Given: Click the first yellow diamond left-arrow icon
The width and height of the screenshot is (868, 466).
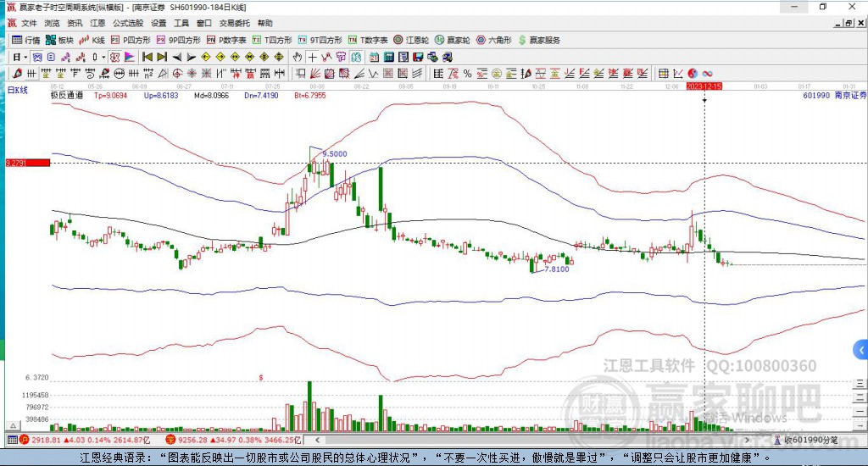Looking at the screenshot, I should pos(205,57).
